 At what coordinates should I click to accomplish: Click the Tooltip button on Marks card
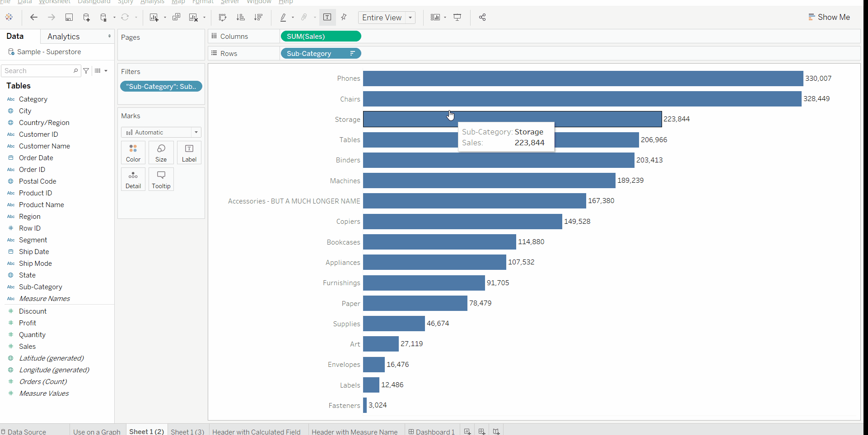pos(161,179)
